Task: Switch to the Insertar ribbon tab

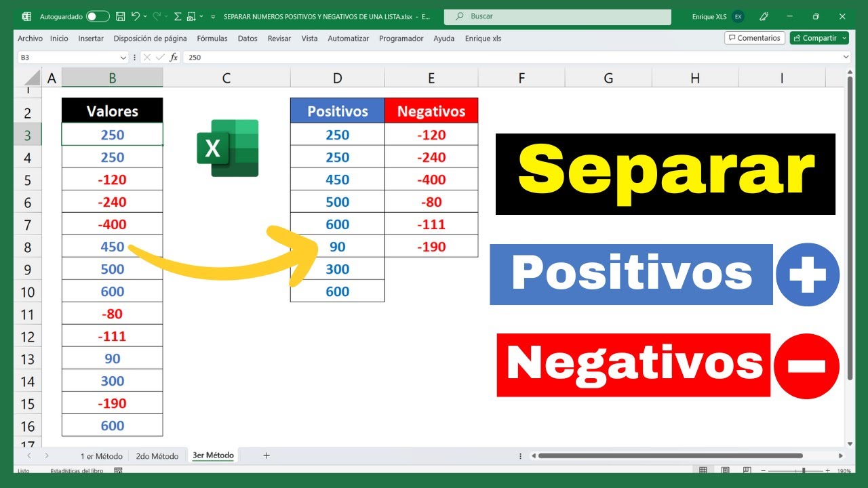Action: pos(91,39)
